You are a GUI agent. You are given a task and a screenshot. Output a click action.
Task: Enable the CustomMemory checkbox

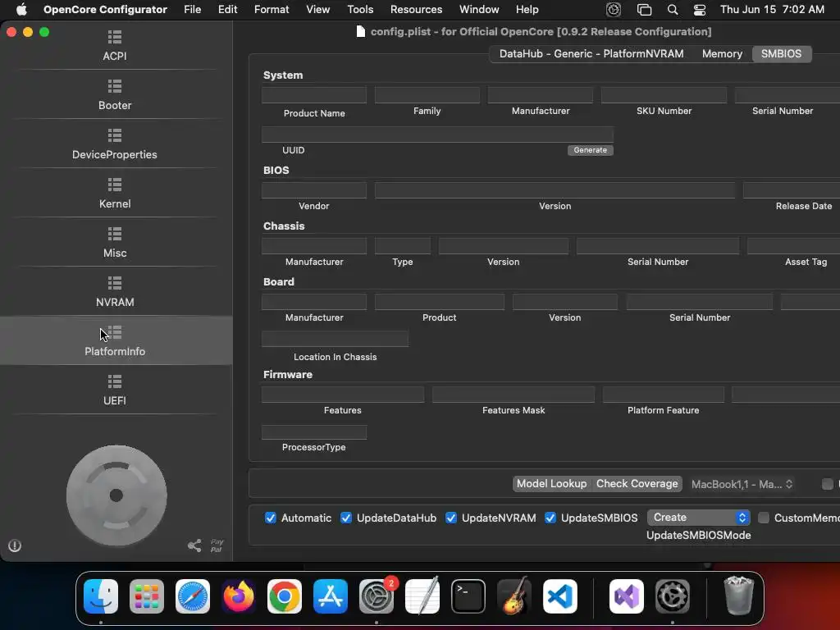[x=764, y=518]
